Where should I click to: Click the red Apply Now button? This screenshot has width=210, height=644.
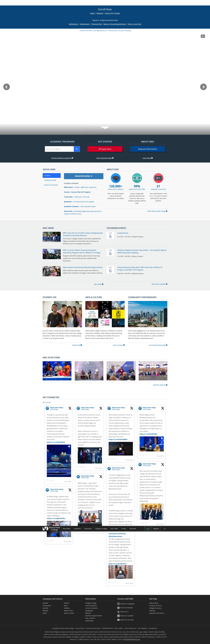pyautogui.click(x=105, y=149)
